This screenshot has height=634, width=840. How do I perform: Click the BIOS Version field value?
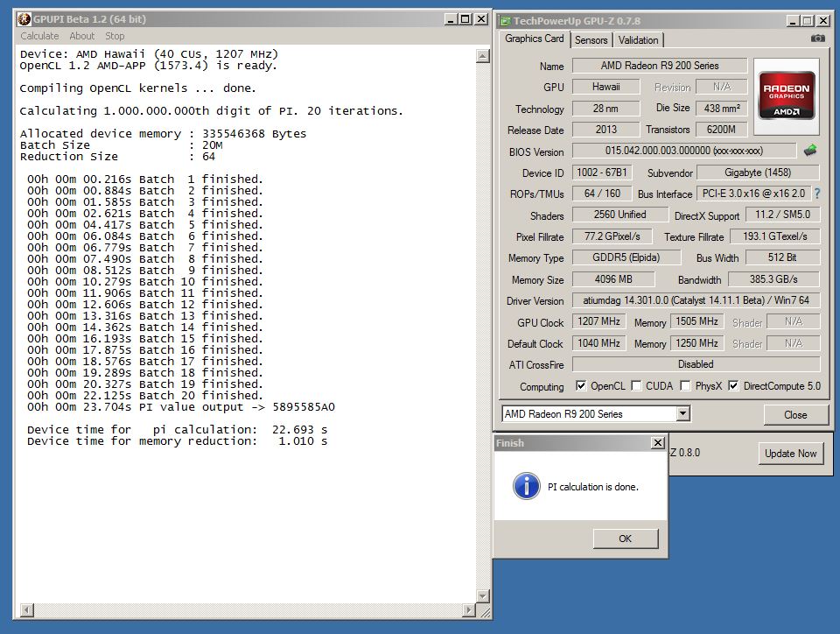(684, 151)
